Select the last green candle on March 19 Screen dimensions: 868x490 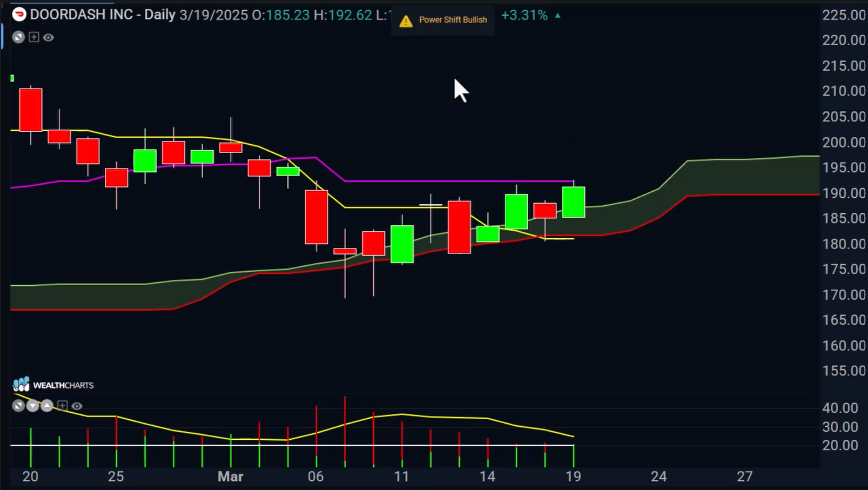pos(573,202)
